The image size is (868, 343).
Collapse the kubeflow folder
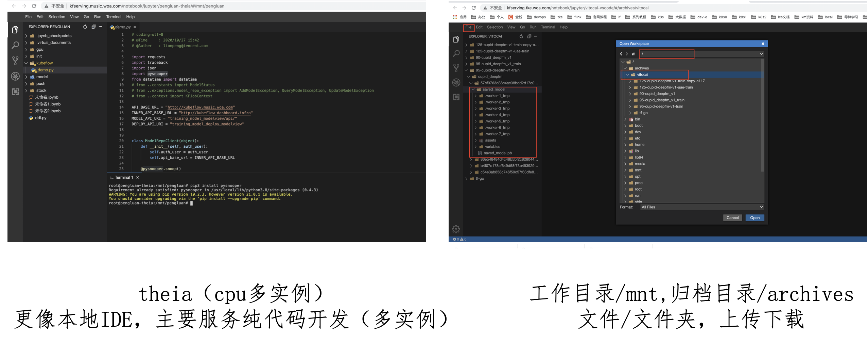26,63
